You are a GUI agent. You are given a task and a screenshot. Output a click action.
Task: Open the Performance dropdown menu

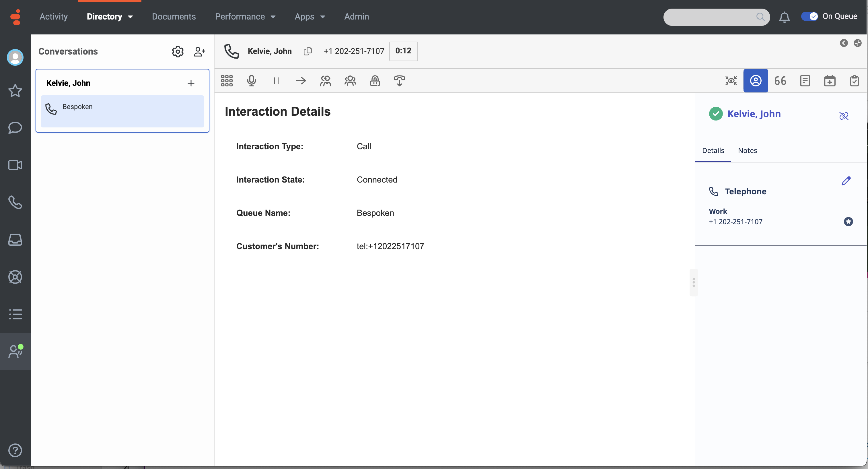(x=246, y=16)
